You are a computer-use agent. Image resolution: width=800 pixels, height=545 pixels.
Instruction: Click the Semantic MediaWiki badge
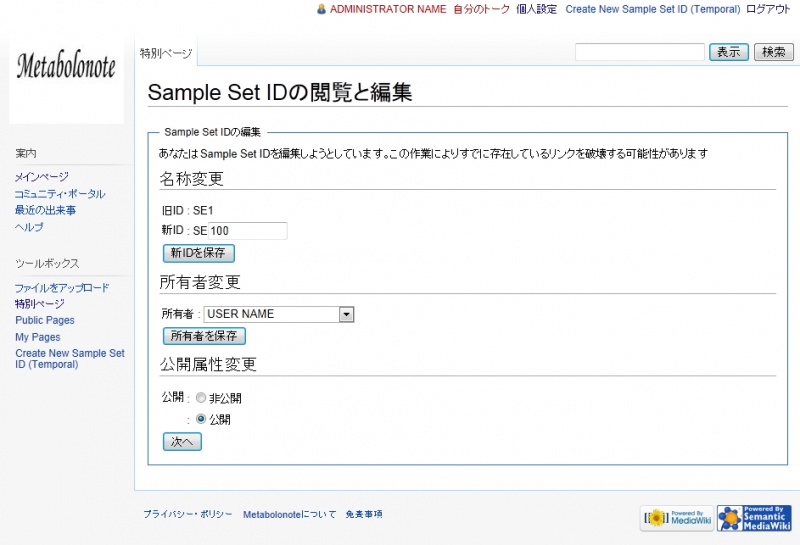(x=754, y=517)
